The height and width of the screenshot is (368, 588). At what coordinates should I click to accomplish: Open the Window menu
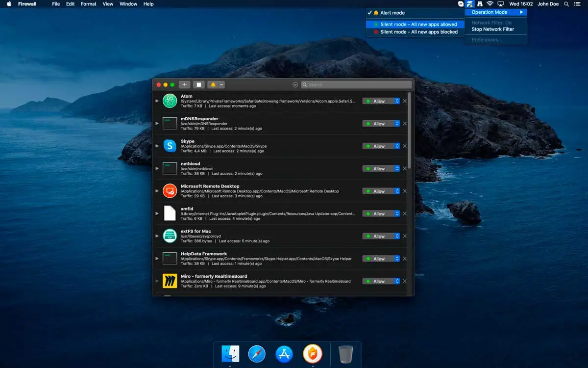tap(128, 4)
